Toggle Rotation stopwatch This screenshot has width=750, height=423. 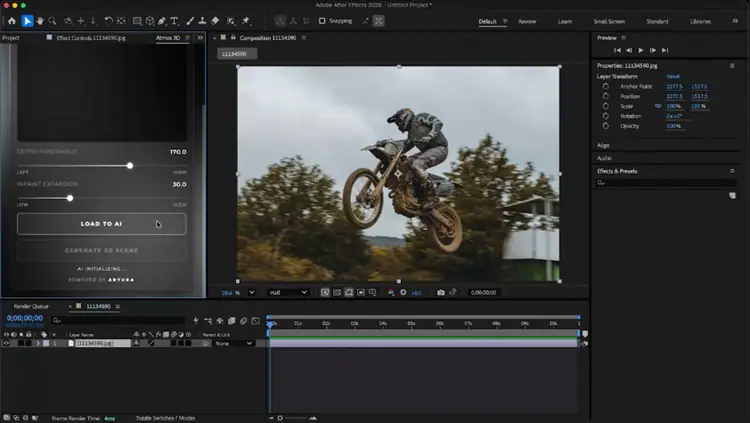pyautogui.click(x=606, y=116)
